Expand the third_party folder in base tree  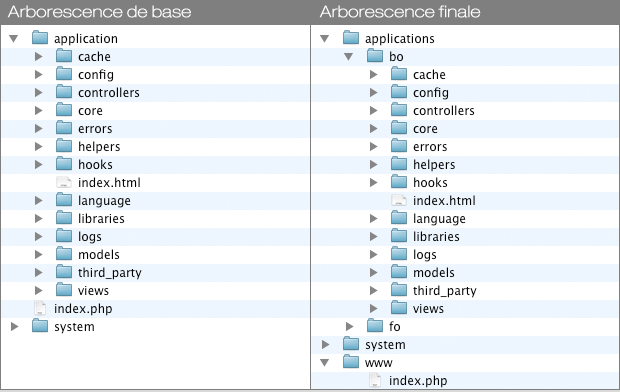pos(38,273)
